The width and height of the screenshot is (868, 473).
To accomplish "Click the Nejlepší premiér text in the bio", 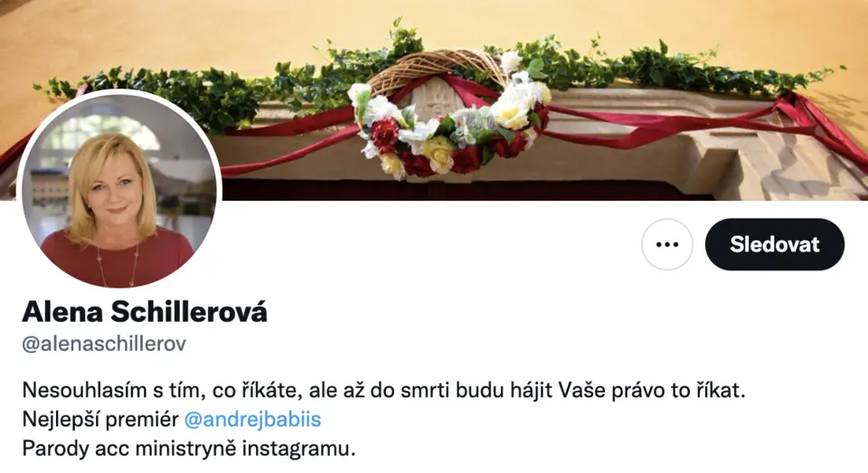I will click(x=100, y=420).
